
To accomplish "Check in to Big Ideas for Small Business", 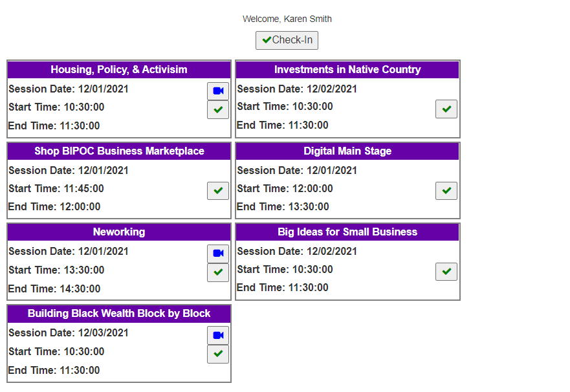I will [x=446, y=272].
